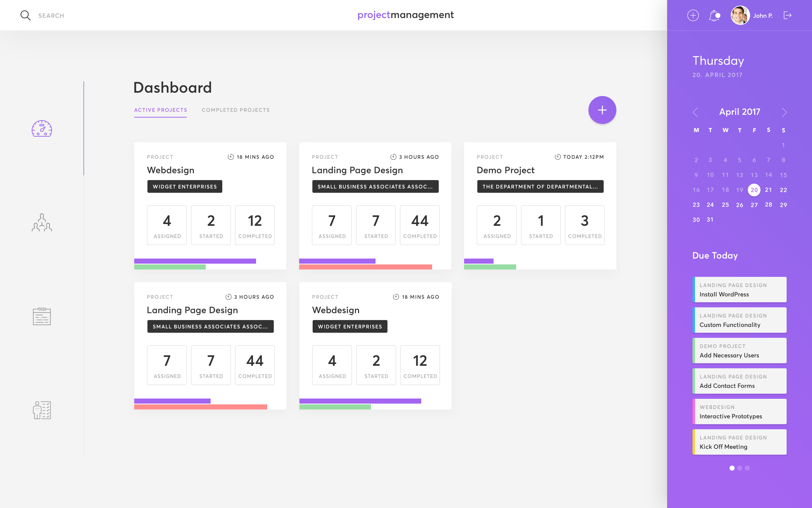Click the purple add project button
This screenshot has width=812, height=508.
pos(602,110)
